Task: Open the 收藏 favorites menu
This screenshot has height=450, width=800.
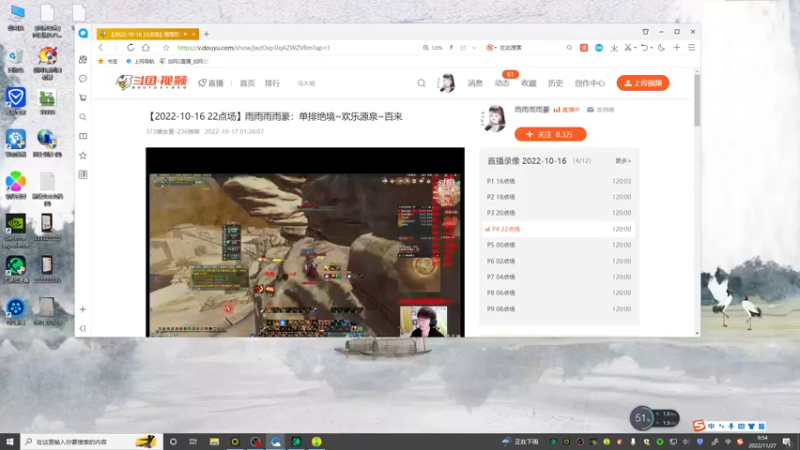Action: [529, 83]
